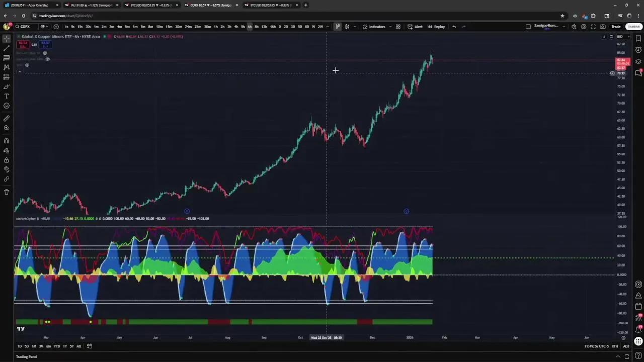Select the brush drawing tool

point(7,86)
